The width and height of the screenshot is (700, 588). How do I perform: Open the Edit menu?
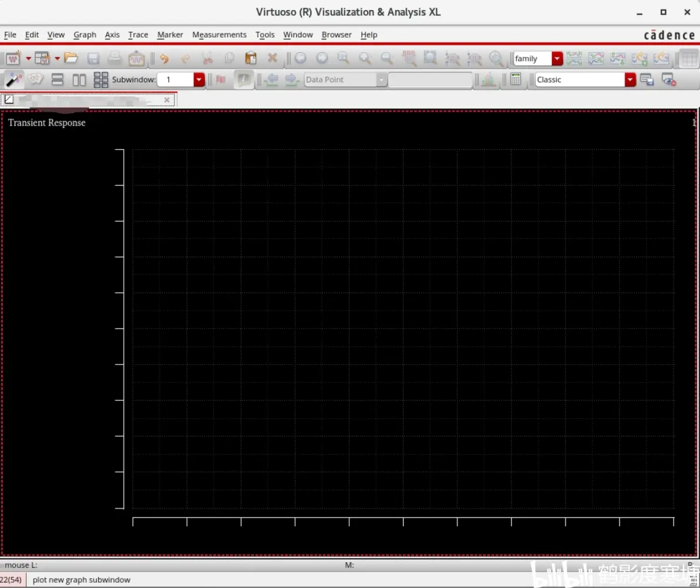click(32, 35)
